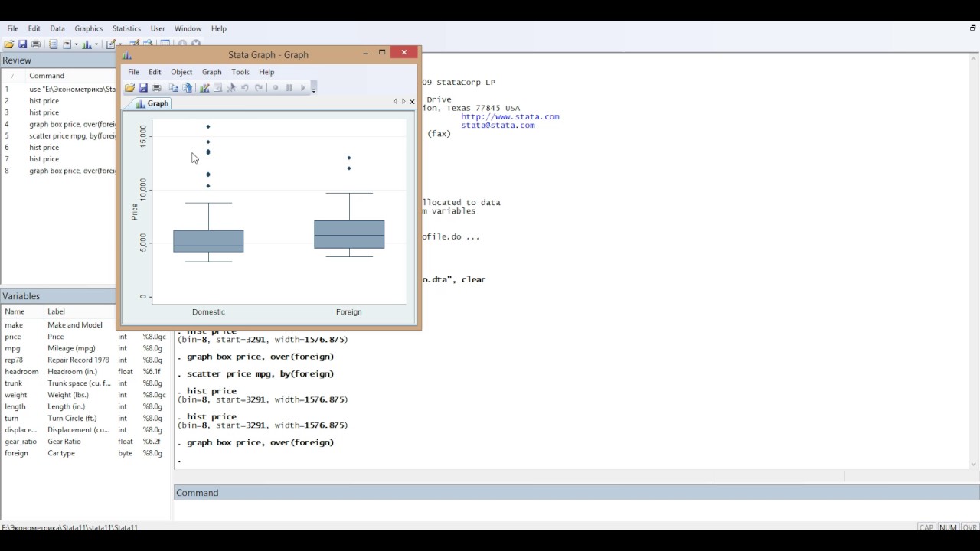The width and height of the screenshot is (980, 551).
Task: Open File menu in main Stata window
Action: click(x=13, y=28)
